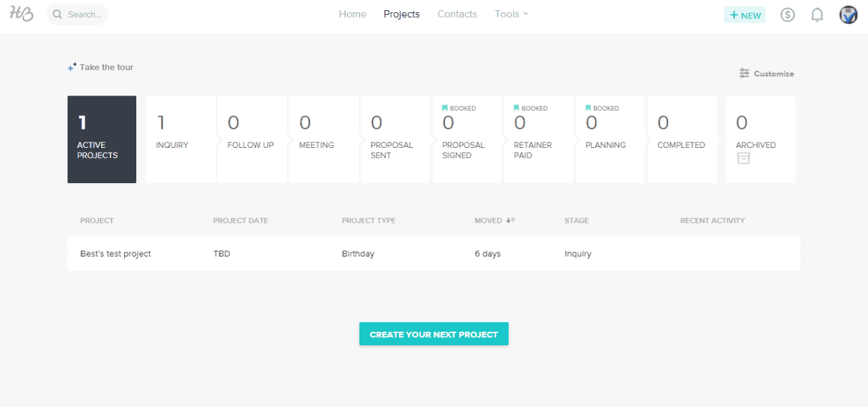Select the Completed pipeline stage
Screen dimensions: 868x407
click(682, 139)
